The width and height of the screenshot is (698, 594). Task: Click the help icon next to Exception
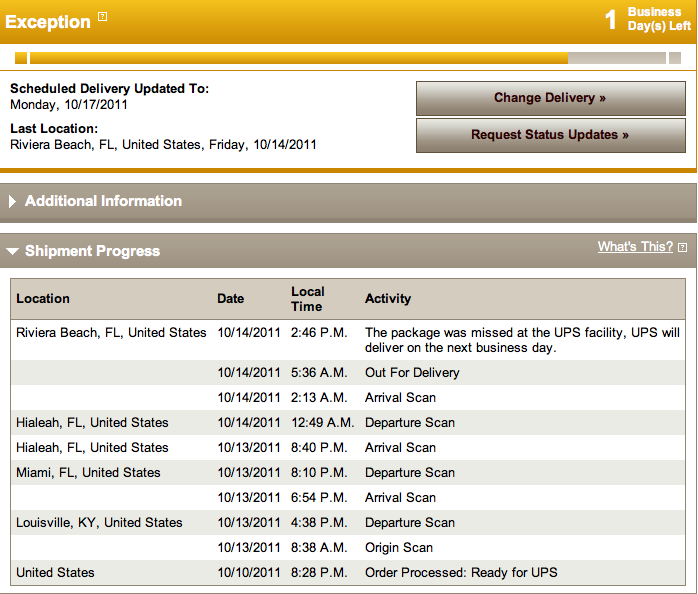tap(102, 16)
